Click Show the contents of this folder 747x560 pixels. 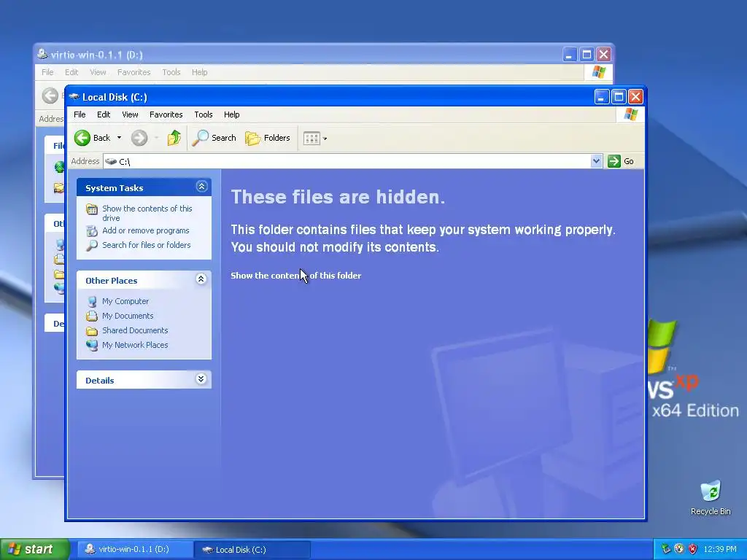pyautogui.click(x=296, y=276)
